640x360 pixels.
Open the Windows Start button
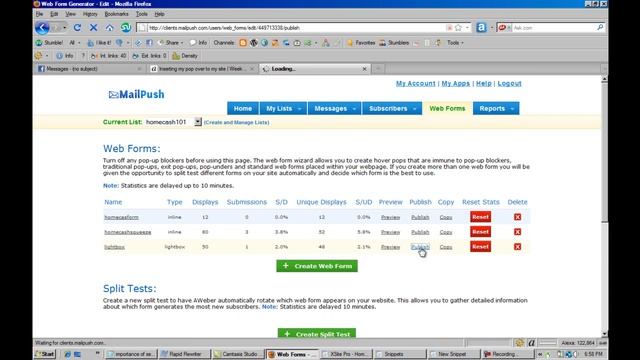pyautogui.click(x=45, y=354)
